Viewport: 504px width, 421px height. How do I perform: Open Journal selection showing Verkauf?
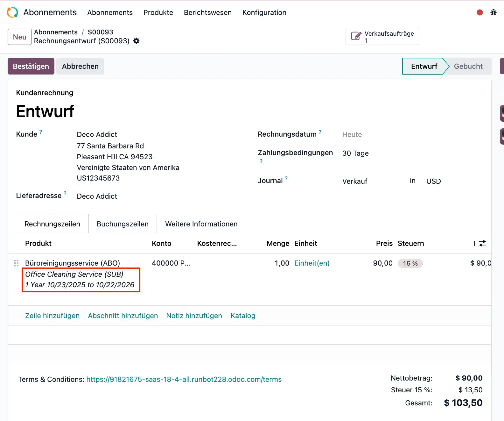tap(354, 182)
